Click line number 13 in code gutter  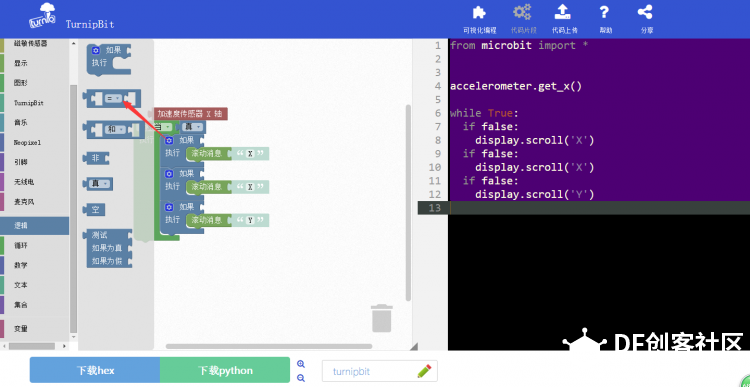tap(436, 208)
